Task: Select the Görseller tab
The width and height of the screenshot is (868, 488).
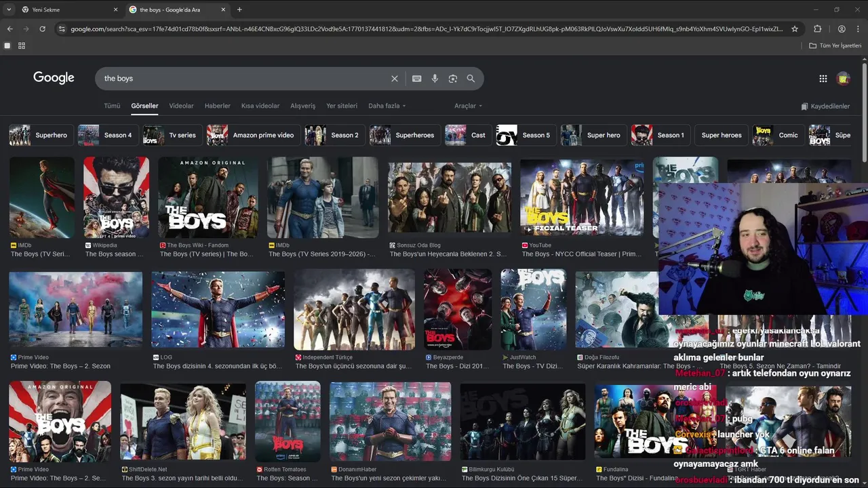Action: [144, 106]
